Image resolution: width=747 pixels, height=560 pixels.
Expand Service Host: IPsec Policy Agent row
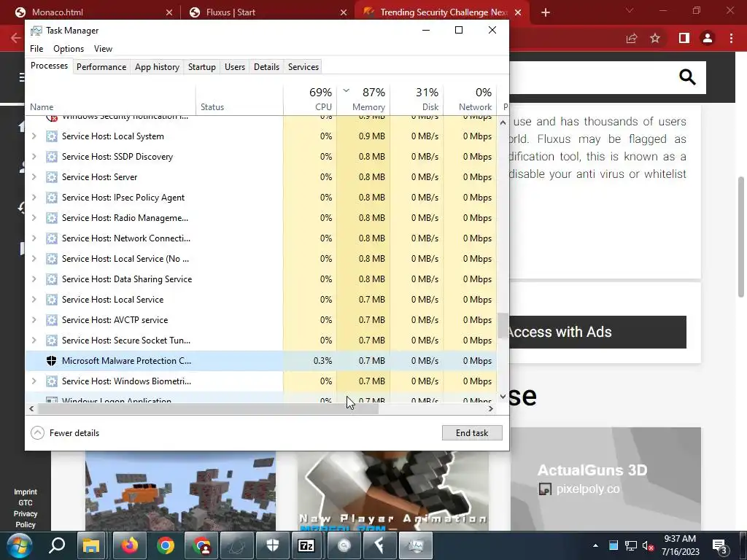[34, 198]
